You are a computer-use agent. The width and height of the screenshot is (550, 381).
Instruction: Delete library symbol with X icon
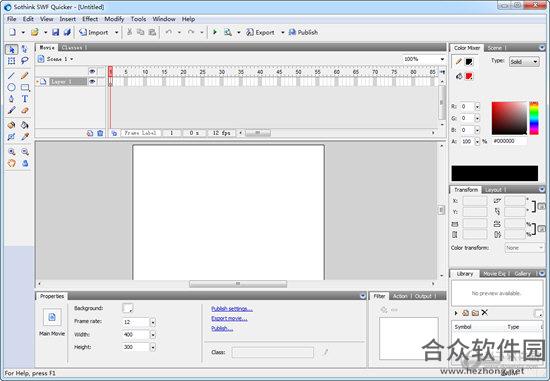485,313
